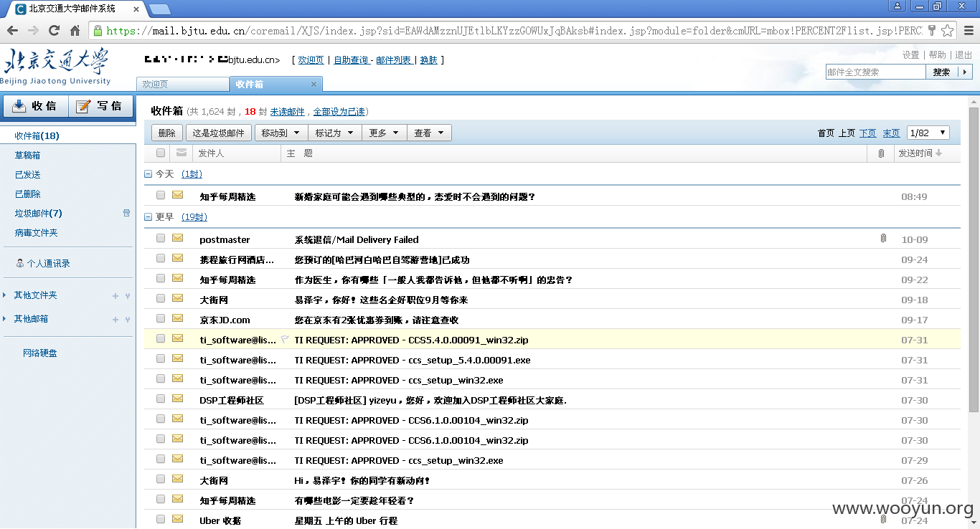
Task: Add another mailbox with 其他邮箱 plus icon
Action: pyautogui.click(x=116, y=320)
